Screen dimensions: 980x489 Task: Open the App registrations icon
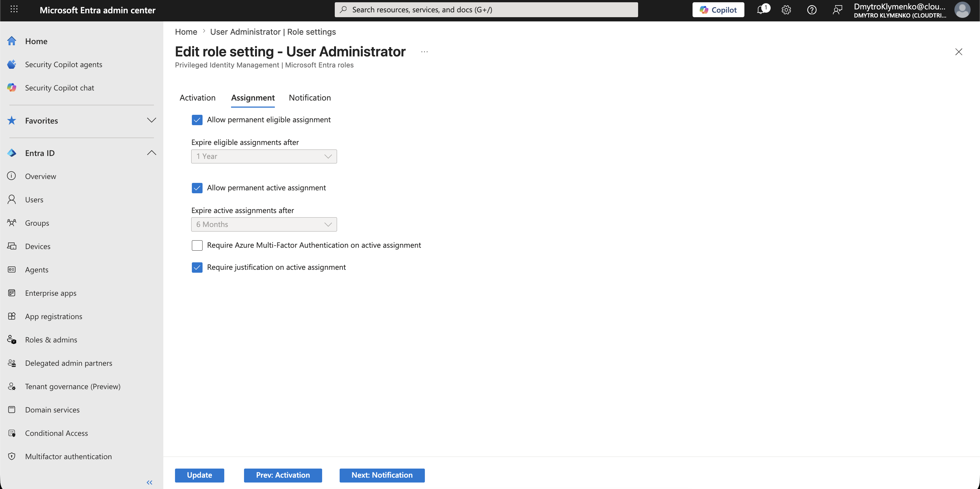(x=12, y=316)
